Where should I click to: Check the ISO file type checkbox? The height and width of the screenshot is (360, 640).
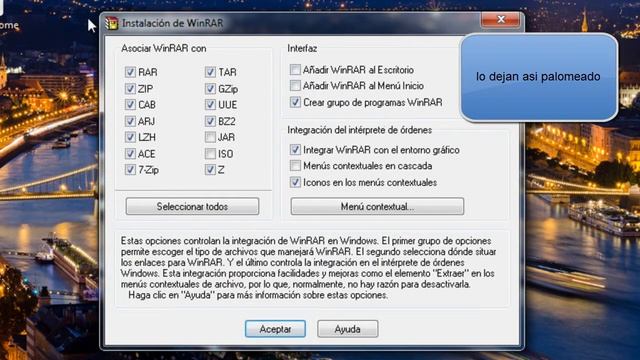[x=210, y=154]
